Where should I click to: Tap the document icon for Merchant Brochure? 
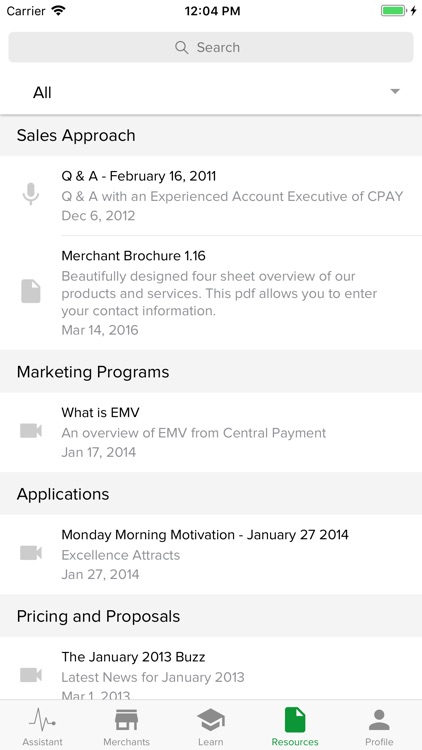tap(31, 291)
